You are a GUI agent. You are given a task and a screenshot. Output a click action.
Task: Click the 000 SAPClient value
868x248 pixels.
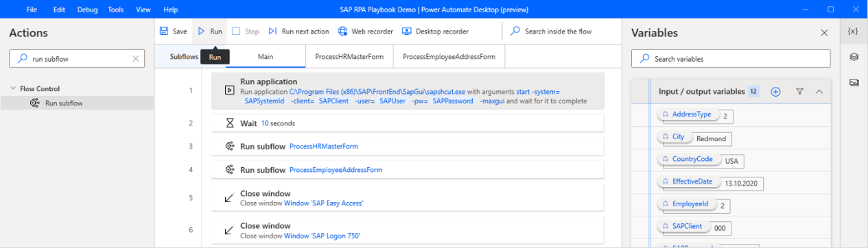[x=720, y=228]
